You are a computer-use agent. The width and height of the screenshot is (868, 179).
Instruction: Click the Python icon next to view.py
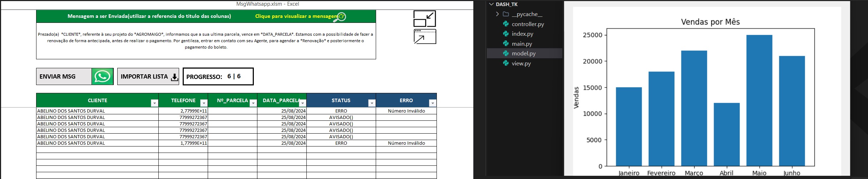point(506,63)
